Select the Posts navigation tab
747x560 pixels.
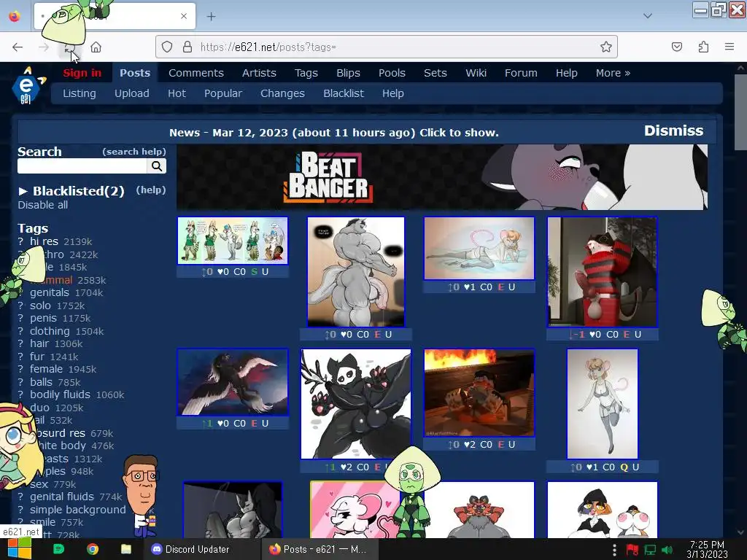click(135, 73)
